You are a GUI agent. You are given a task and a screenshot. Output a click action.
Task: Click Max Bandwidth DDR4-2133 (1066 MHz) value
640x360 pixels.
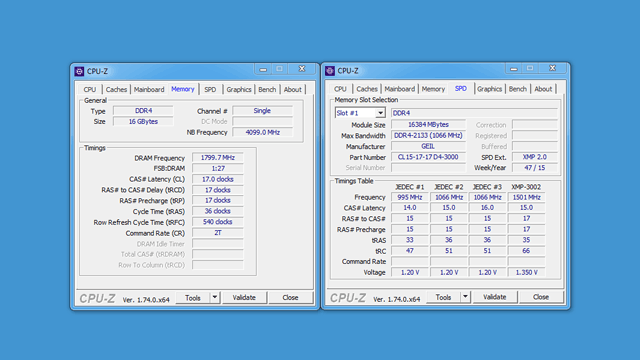click(x=428, y=136)
